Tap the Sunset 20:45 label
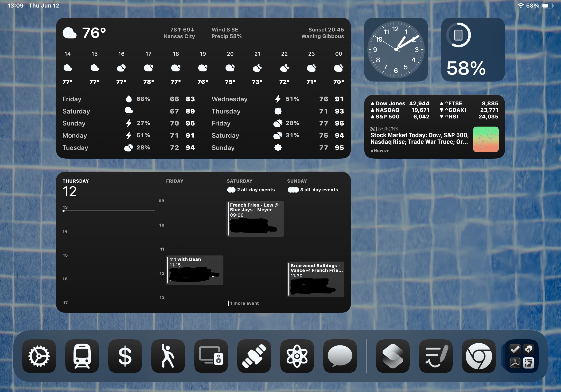561x392 pixels. 326,30
